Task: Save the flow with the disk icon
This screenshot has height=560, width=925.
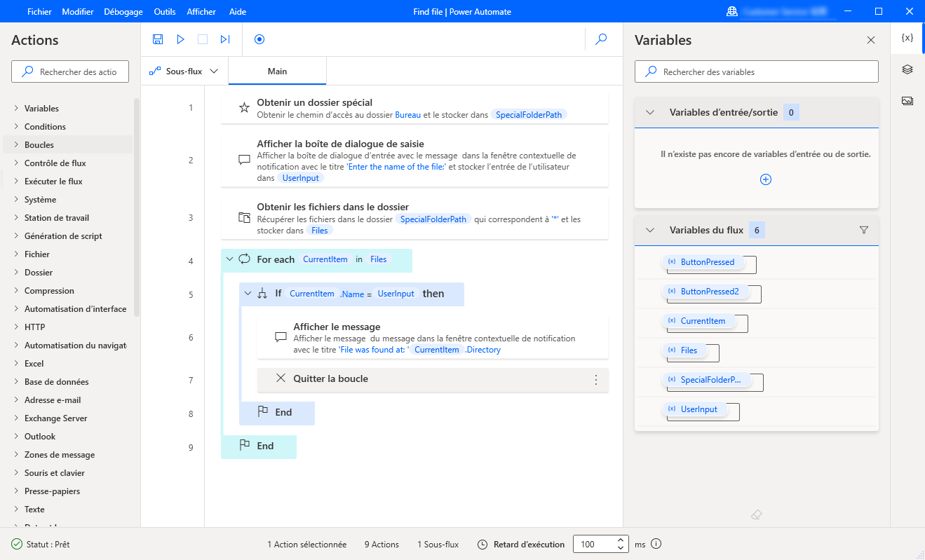Action: point(158,39)
